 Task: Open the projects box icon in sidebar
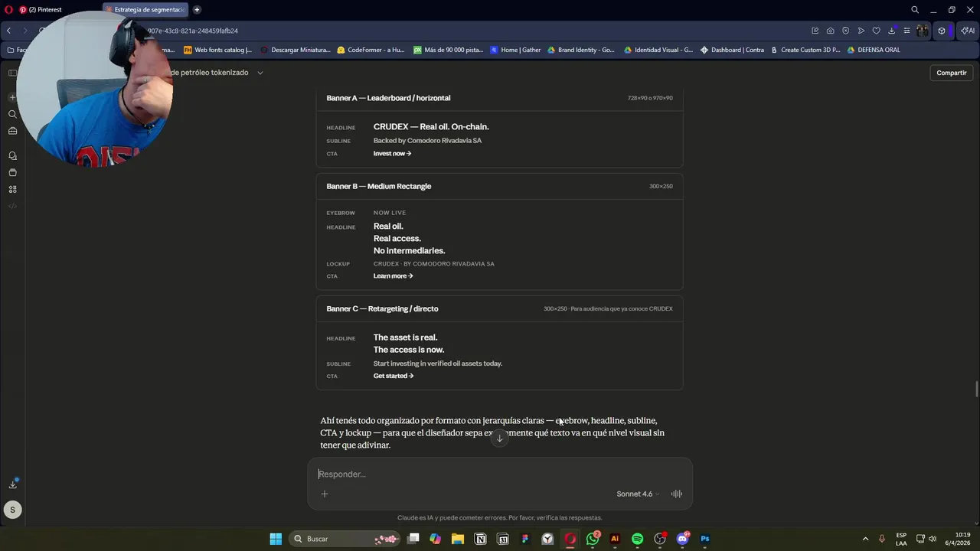[x=12, y=172]
